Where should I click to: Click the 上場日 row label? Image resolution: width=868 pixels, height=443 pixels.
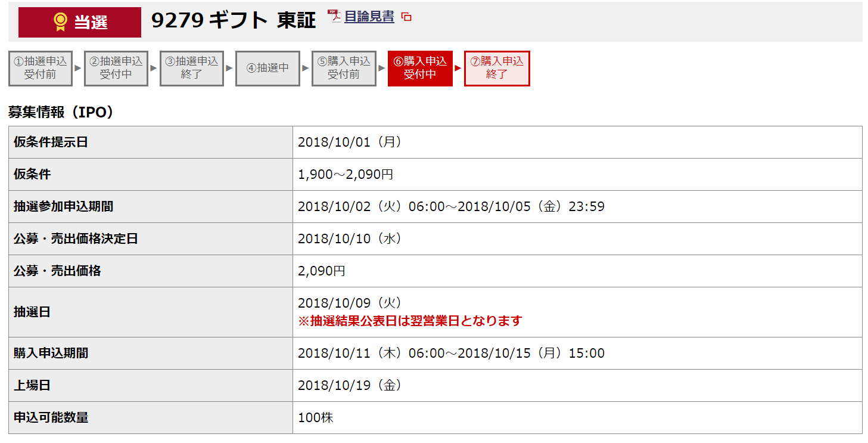32,385
